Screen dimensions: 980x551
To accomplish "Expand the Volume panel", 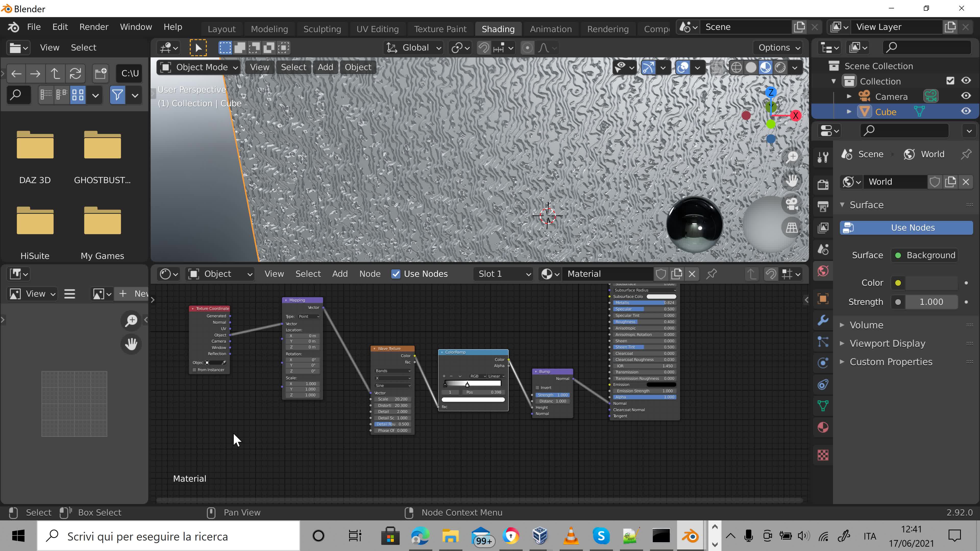I will (866, 325).
